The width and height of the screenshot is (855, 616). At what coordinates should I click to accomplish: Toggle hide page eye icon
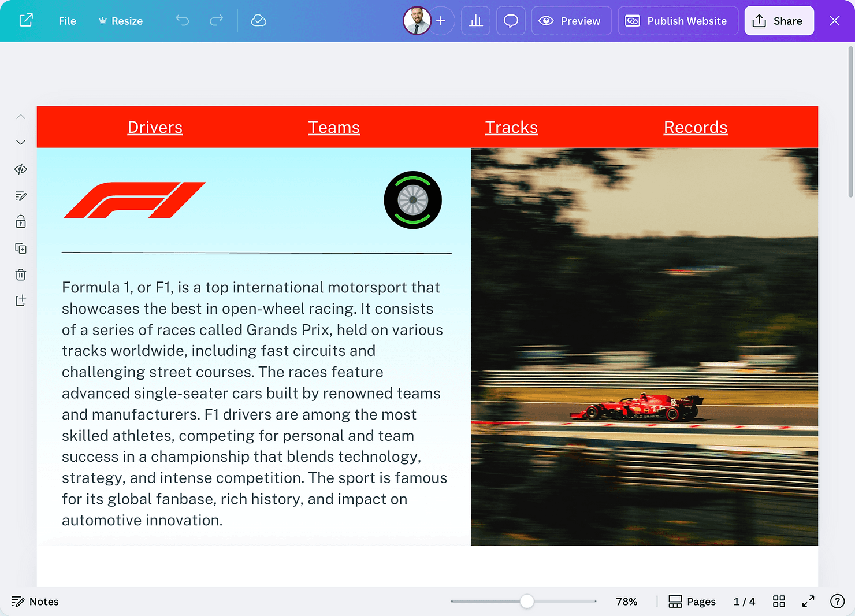pyautogui.click(x=21, y=169)
